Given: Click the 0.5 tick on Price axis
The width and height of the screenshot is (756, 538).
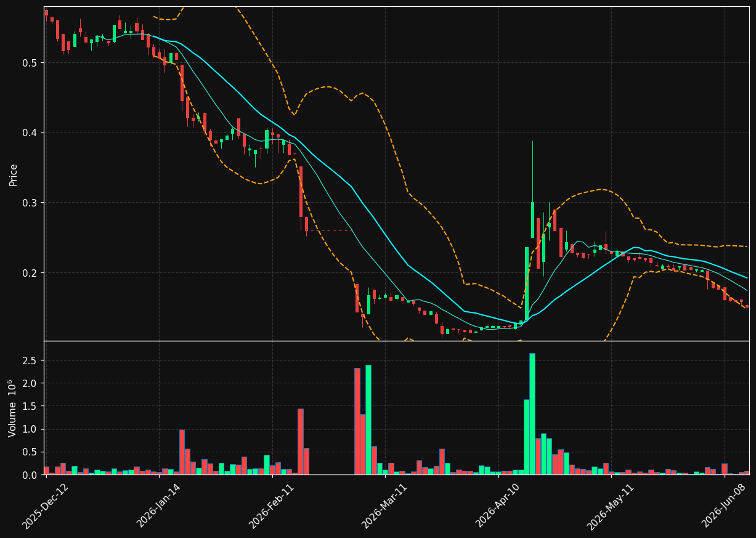Looking at the screenshot, I should 31,63.
